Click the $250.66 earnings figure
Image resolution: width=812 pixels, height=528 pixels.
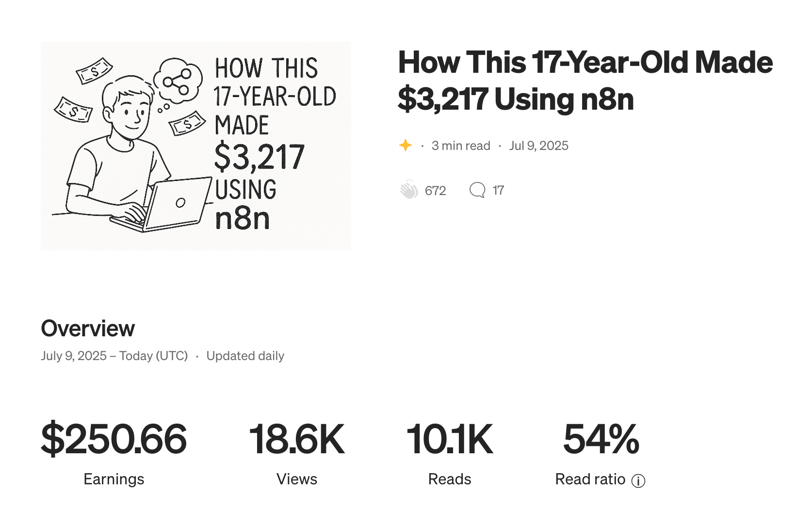[x=114, y=439]
